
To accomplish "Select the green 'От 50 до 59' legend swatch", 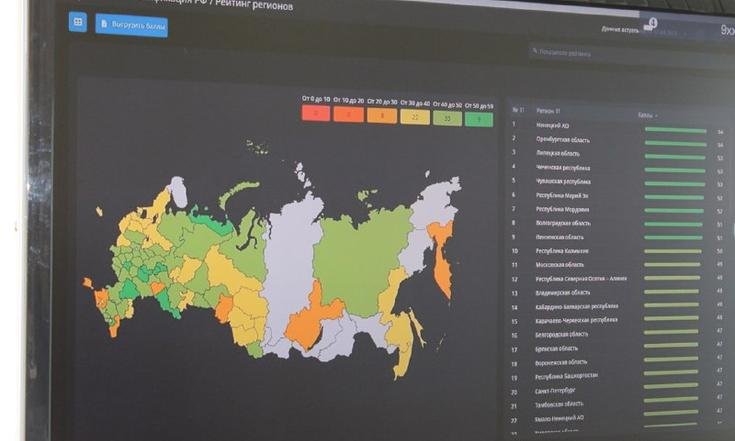I will [x=479, y=119].
